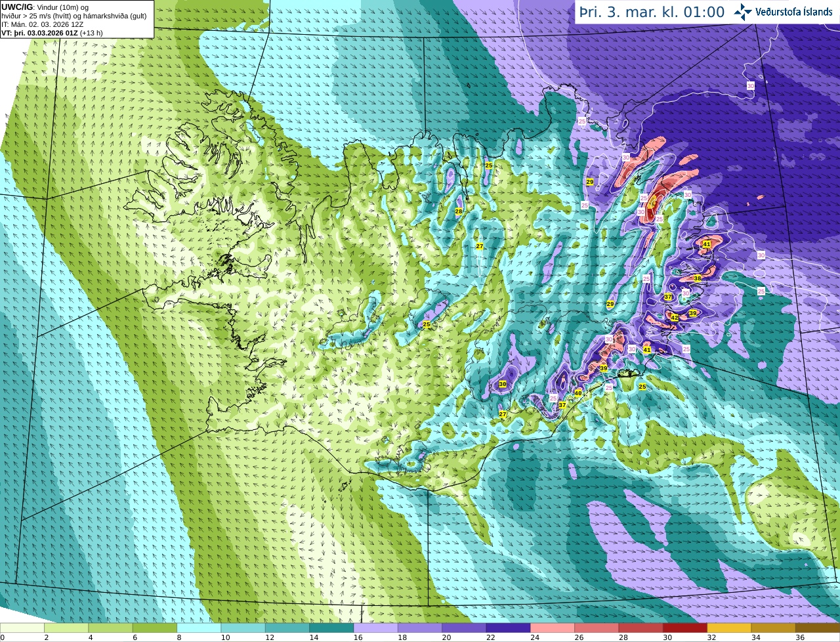Image resolution: width=840 pixels, height=642 pixels.
Task: Click the legend scale number 8
Action: coord(178,637)
